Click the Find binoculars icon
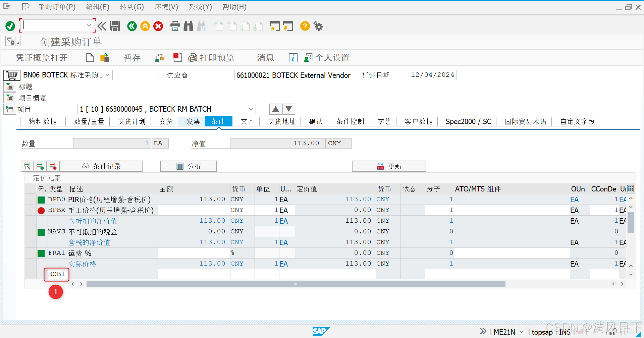The height and width of the screenshot is (338, 644). pos(189,26)
